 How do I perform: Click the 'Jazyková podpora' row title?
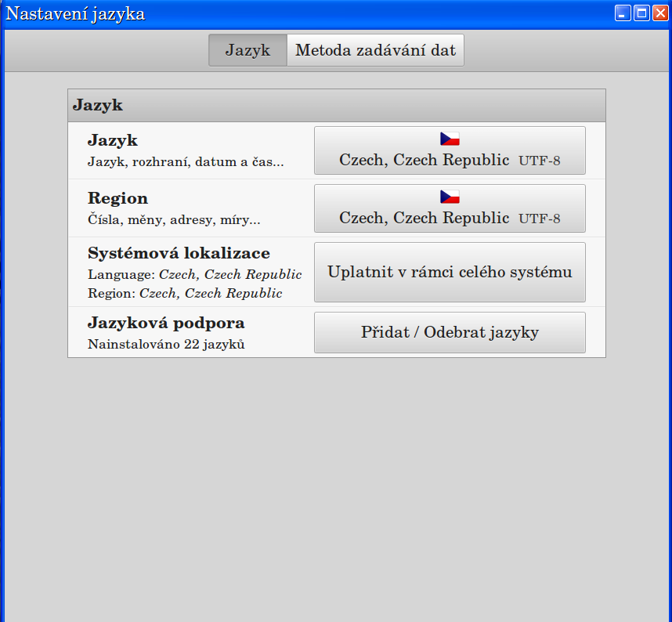pyautogui.click(x=166, y=323)
